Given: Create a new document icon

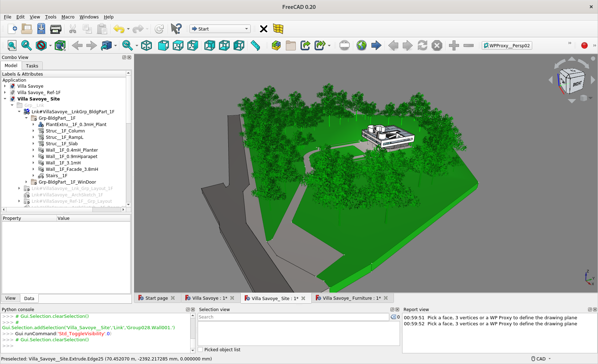Looking at the screenshot, I should point(12,29).
